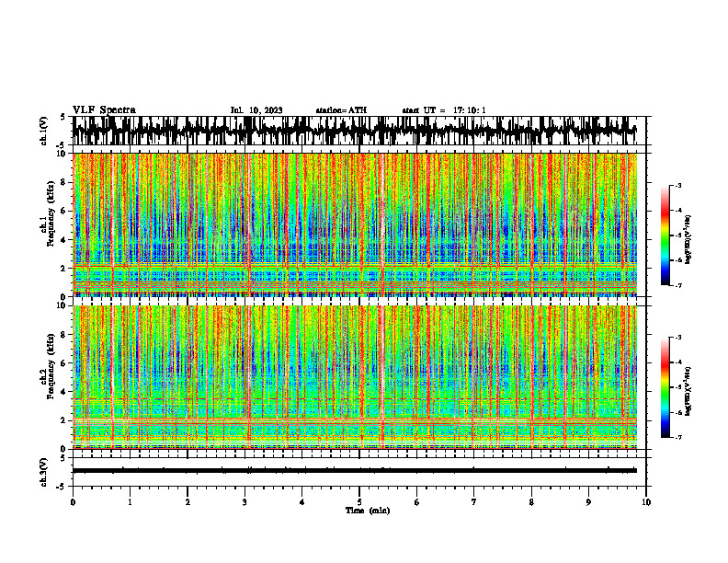Image resolution: width=728 pixels, height=563 pixels.
Task: Click the '2' tick label on time axis
Action: (x=188, y=502)
